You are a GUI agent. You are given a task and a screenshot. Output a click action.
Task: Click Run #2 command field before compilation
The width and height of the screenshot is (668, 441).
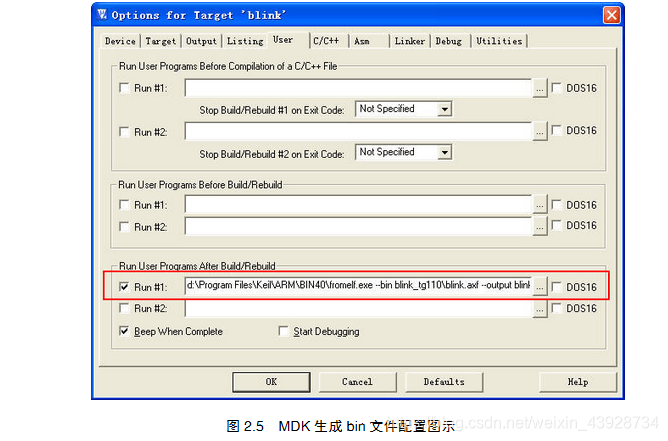click(x=358, y=131)
